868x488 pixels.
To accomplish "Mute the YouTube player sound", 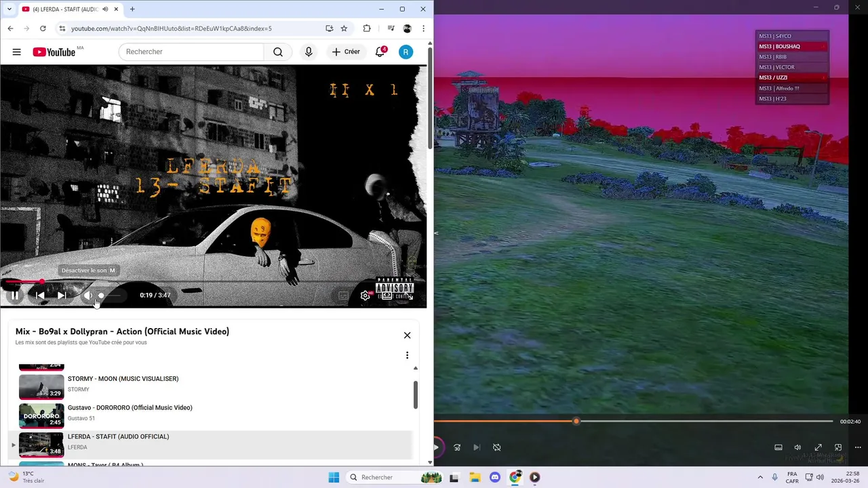I will click(x=87, y=296).
